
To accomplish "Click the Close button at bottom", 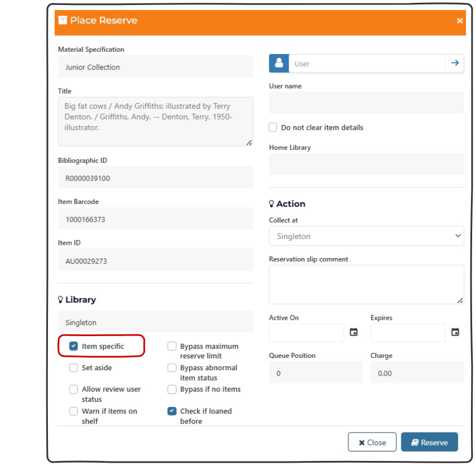I will pos(372,442).
